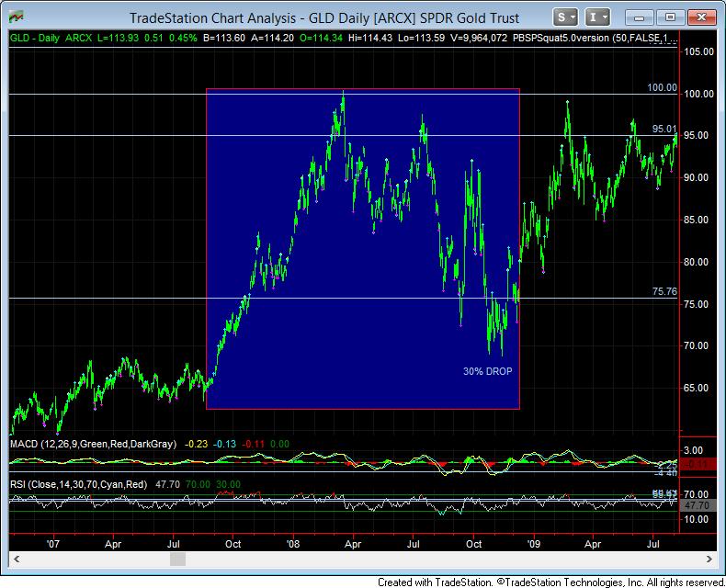726x588 pixels.
Task: Click the 0.45% percent change value
Action: [x=183, y=38]
